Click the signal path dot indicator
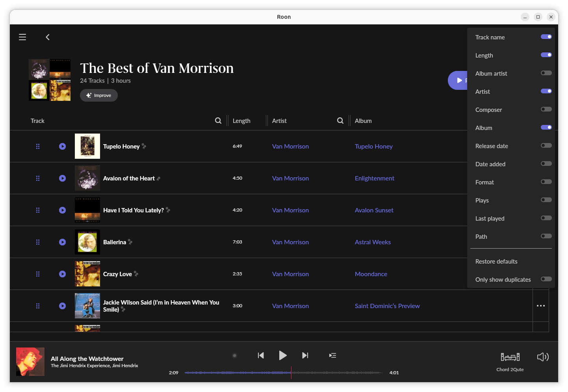This screenshot has width=568, height=392. click(x=234, y=355)
